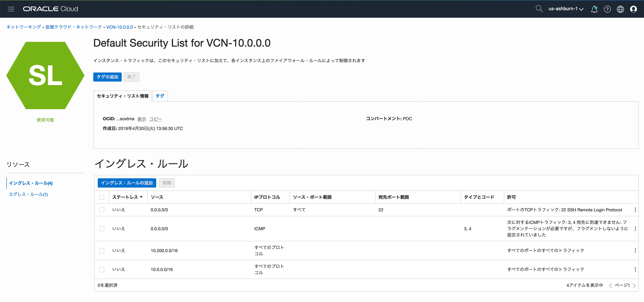Select the セキュリティ・リスト情報 tab
Screen dimensions: 644x302
pyautogui.click(x=122, y=96)
